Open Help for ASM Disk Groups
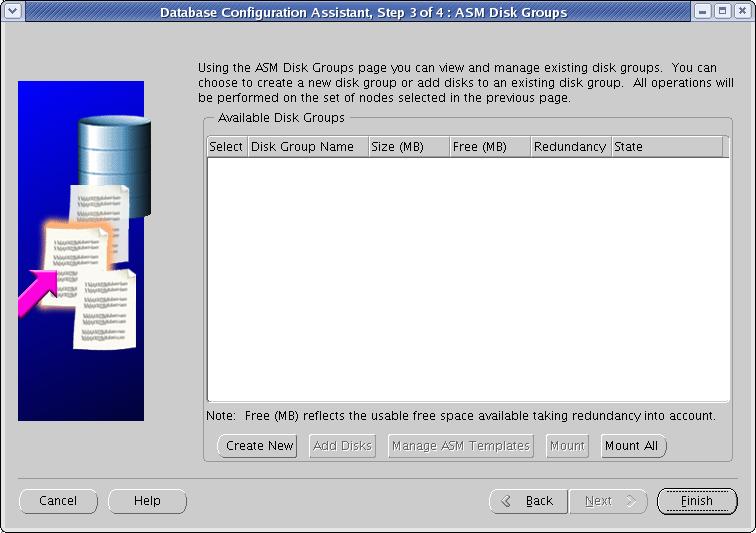 [147, 501]
